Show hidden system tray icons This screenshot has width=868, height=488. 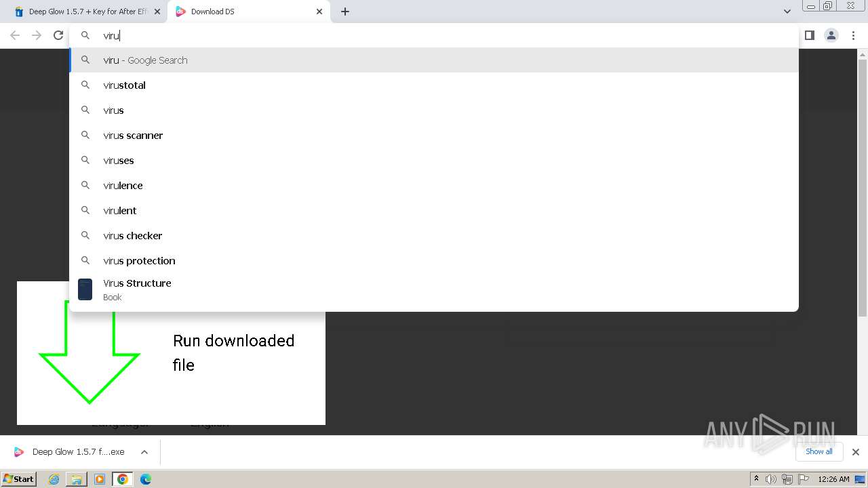(x=757, y=479)
